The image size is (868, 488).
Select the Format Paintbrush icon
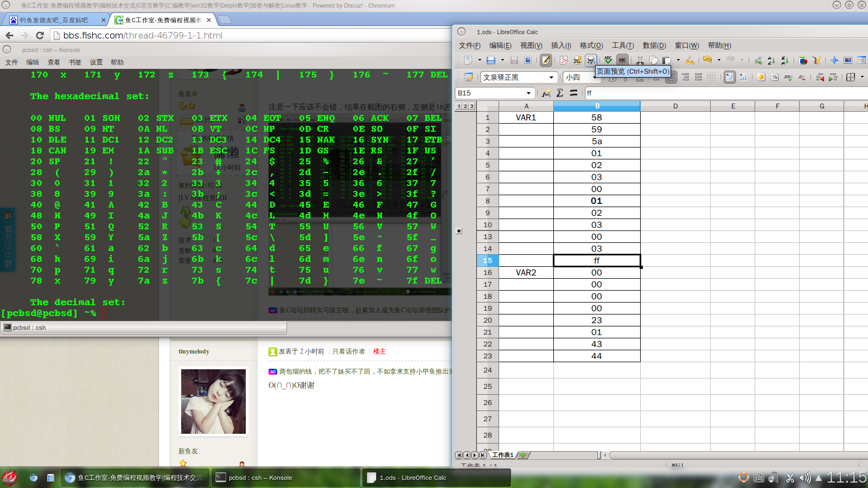click(x=690, y=60)
